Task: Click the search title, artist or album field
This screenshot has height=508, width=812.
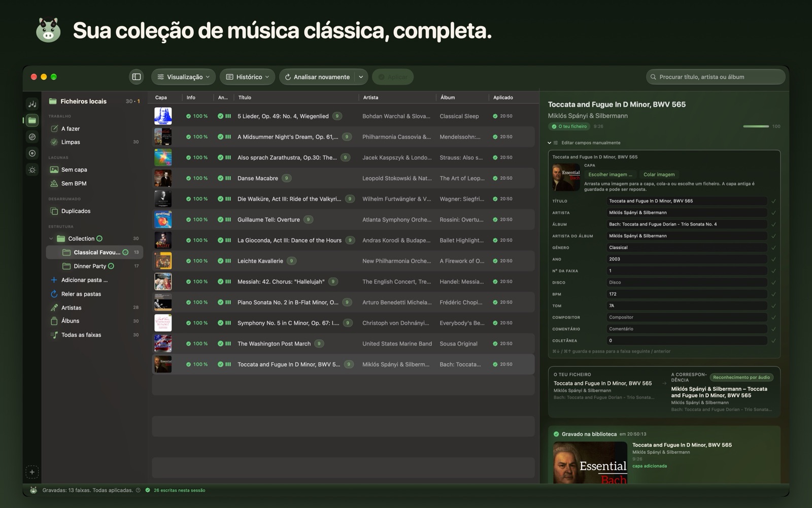Action: coord(716,77)
